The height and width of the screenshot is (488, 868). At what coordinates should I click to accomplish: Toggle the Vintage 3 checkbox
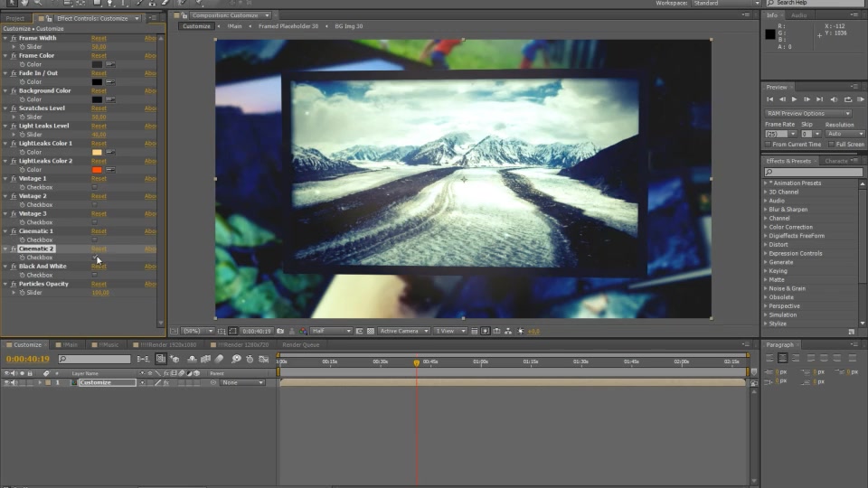click(x=95, y=222)
